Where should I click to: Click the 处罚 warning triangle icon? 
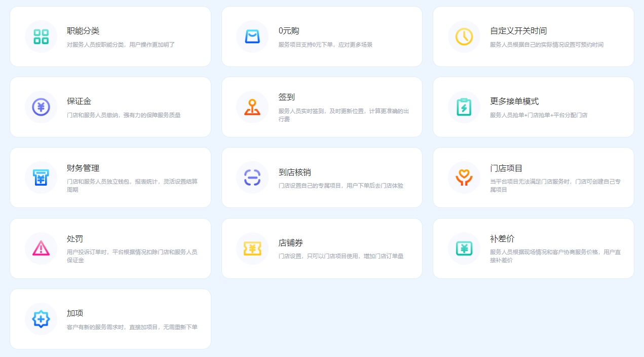(41, 248)
